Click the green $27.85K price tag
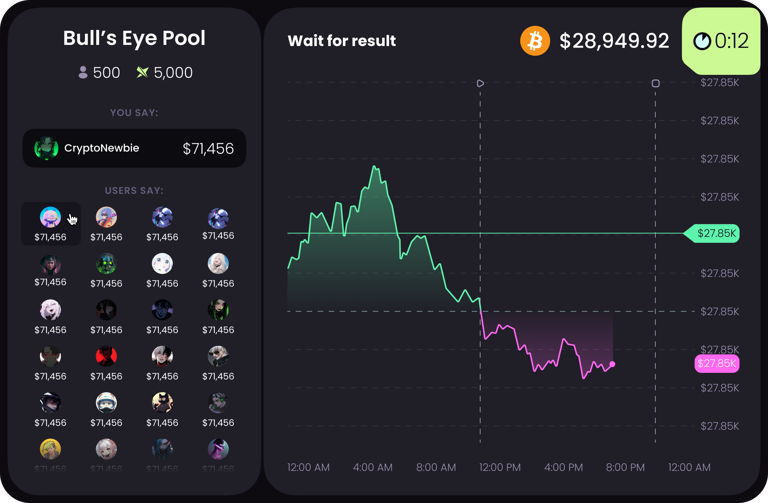 pyautogui.click(x=712, y=233)
